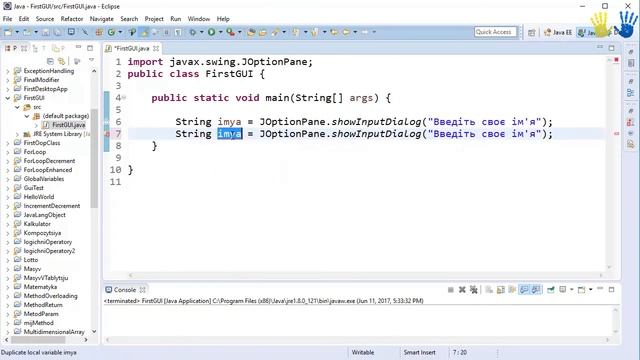
Task: Click inside the Quick Access field
Action: click(x=496, y=32)
